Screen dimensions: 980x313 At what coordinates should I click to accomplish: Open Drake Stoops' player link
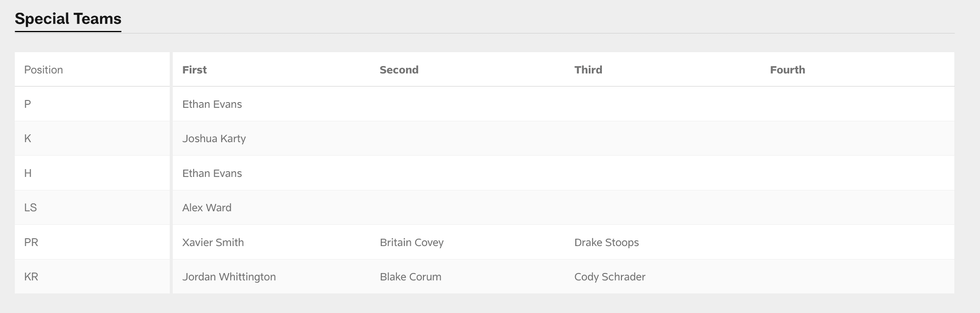(607, 242)
